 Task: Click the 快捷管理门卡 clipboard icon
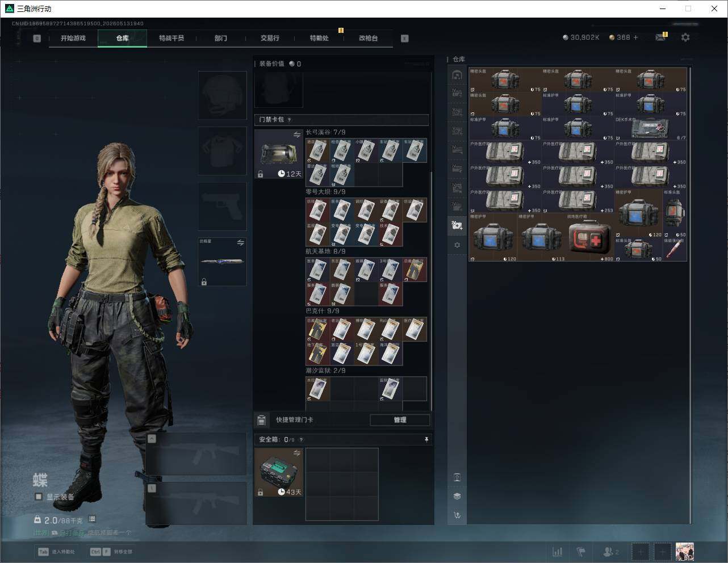(262, 420)
